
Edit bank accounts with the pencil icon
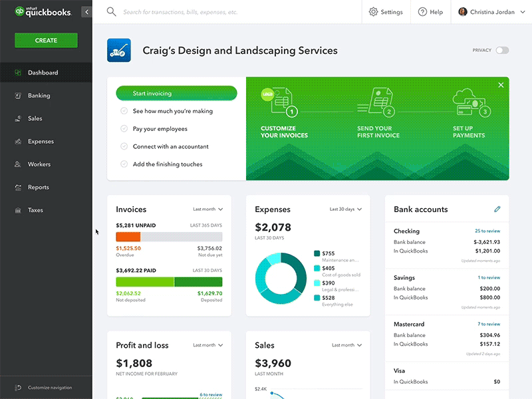[x=496, y=209]
